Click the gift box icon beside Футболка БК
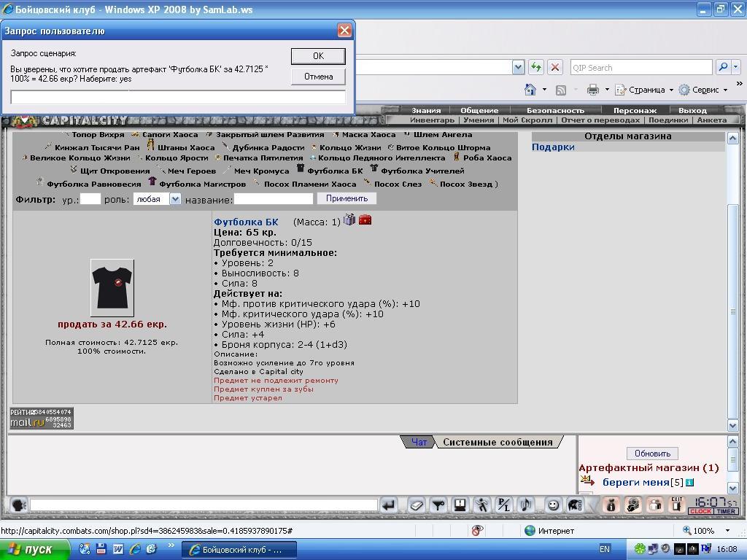 pos(349,219)
